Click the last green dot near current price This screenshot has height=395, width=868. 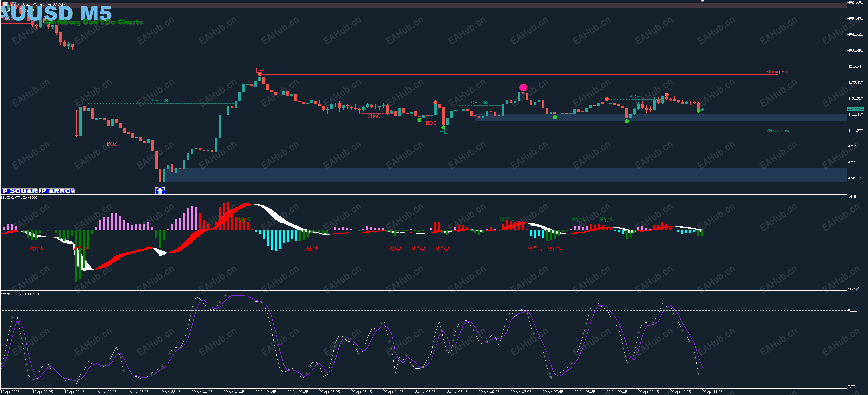coord(699,110)
